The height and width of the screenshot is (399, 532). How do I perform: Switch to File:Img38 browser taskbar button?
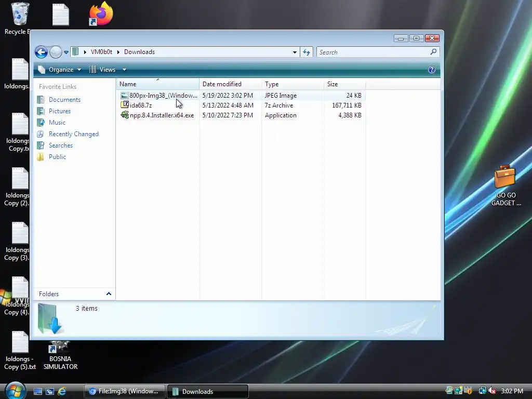[x=125, y=391]
